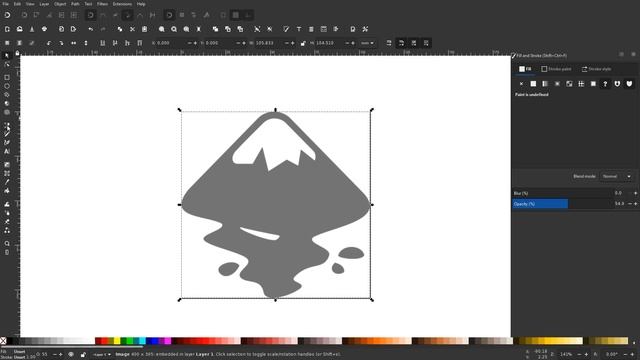Viewport: 640px width, 360px height.
Task: Select the Zoom tool in toolbox
Action: pyautogui.click(x=7, y=244)
